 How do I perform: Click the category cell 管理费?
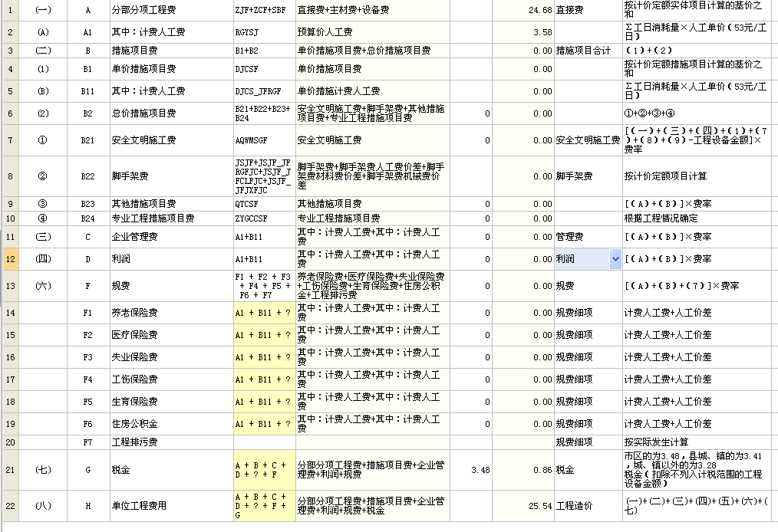[x=588, y=237]
